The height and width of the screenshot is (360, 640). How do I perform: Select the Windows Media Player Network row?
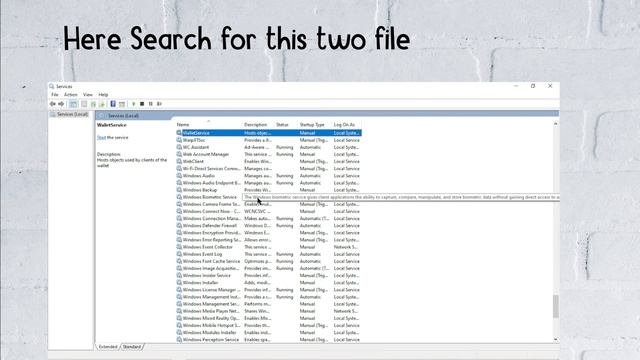269,311
